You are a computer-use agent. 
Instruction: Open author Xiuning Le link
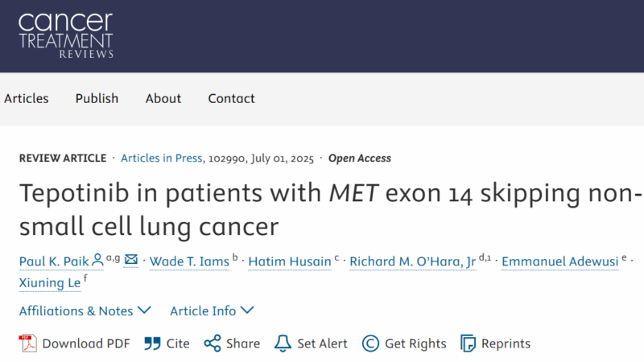click(50, 283)
